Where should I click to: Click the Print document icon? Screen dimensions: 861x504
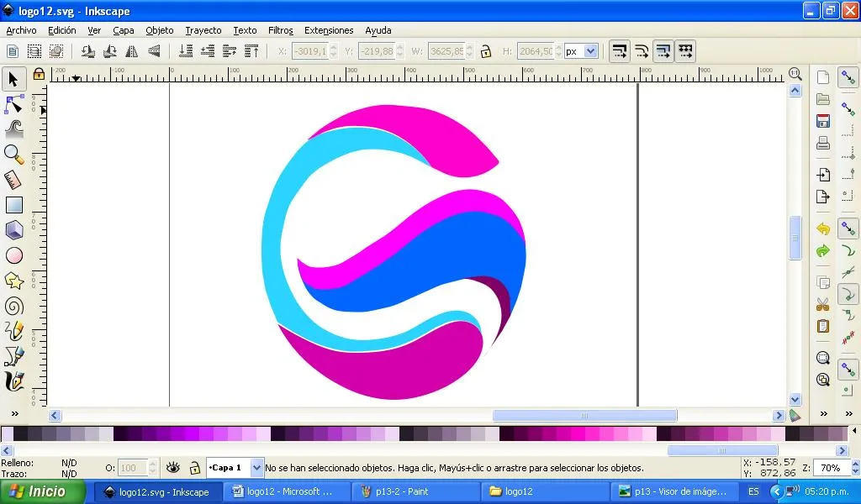tap(822, 143)
